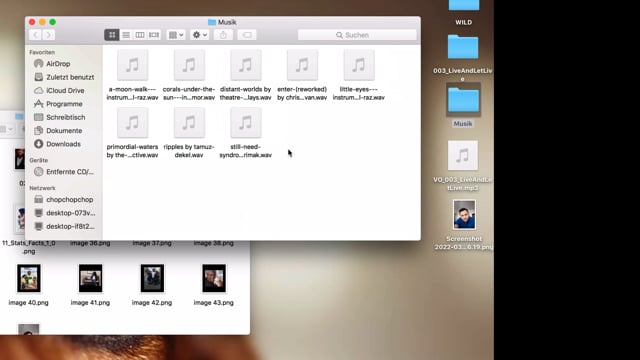Click the 'a-moon-walk' filename label
Viewport: 640px width, 360px height.
[x=132, y=93]
